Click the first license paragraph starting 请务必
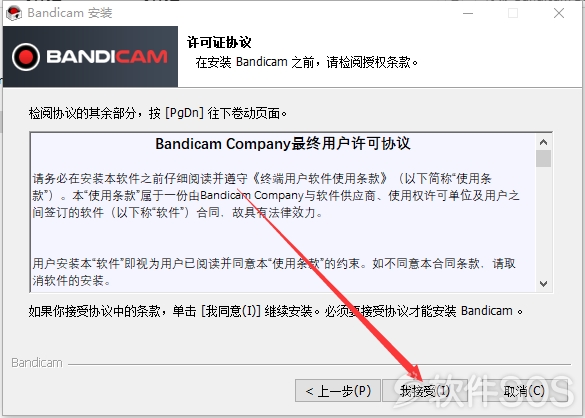Image resolution: width=585 pixels, height=418 pixels. click(275, 196)
